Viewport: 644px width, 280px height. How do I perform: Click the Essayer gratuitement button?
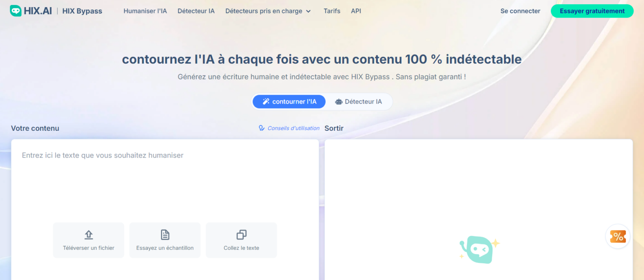592,11
